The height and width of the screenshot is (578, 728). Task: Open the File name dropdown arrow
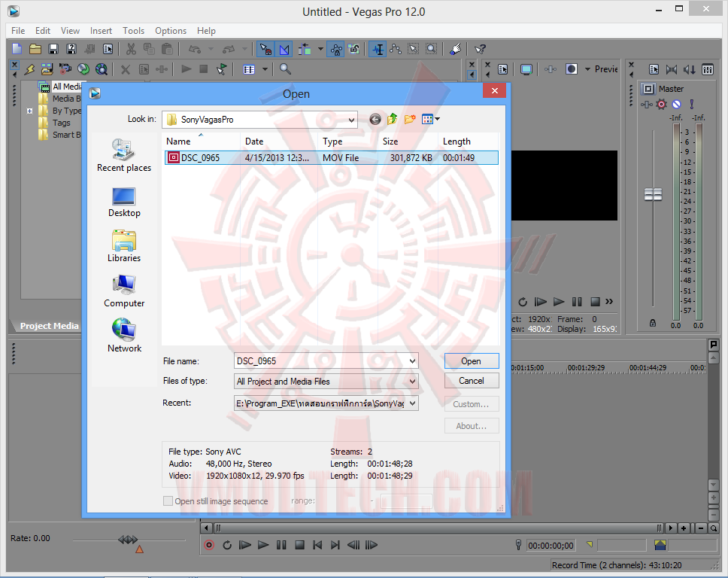(412, 361)
